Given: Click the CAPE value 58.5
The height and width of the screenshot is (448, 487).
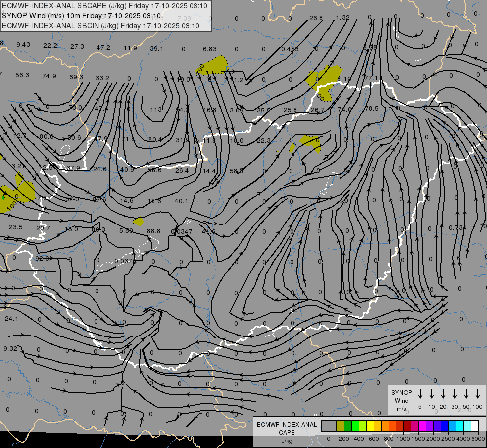Looking at the screenshot, I should click(x=237, y=171).
